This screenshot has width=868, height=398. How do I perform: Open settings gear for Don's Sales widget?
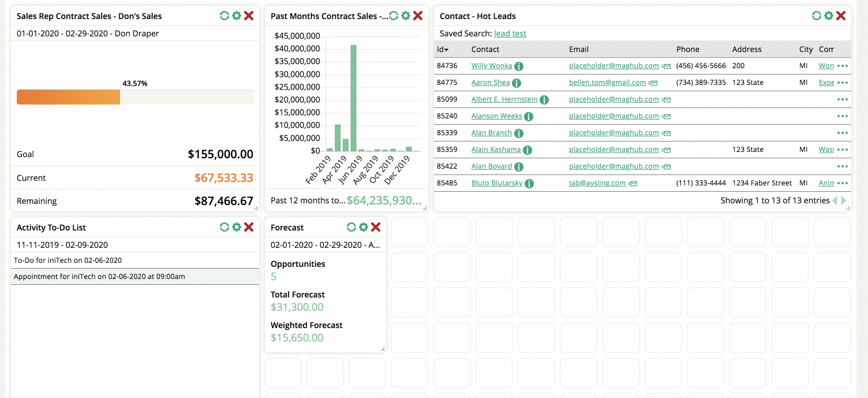pos(237,16)
